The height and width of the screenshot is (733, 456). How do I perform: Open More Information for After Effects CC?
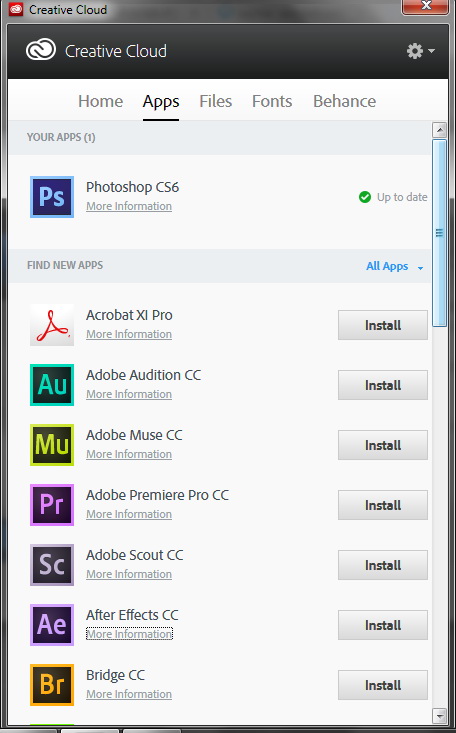[129, 634]
